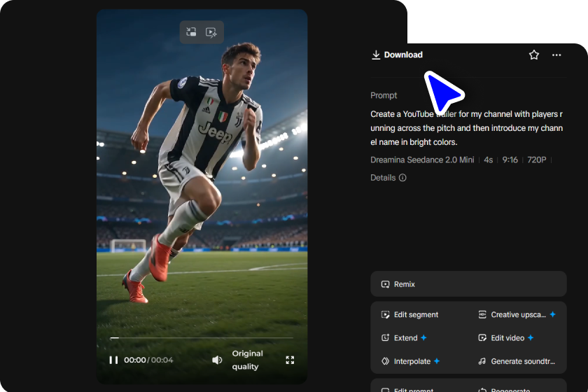Click the 'Prompt' heading label
Screen dimensions: 588x392
click(384, 95)
